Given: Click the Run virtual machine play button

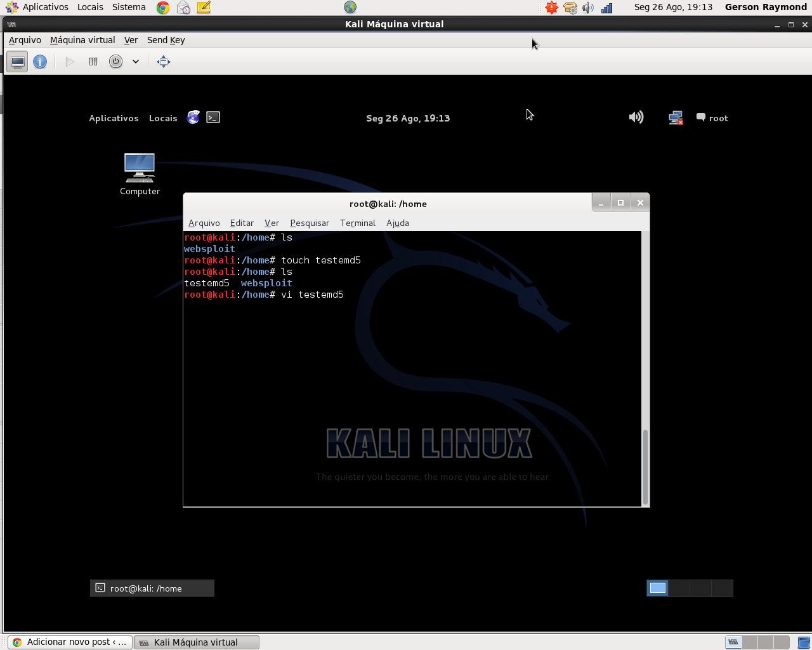Looking at the screenshot, I should coord(70,62).
